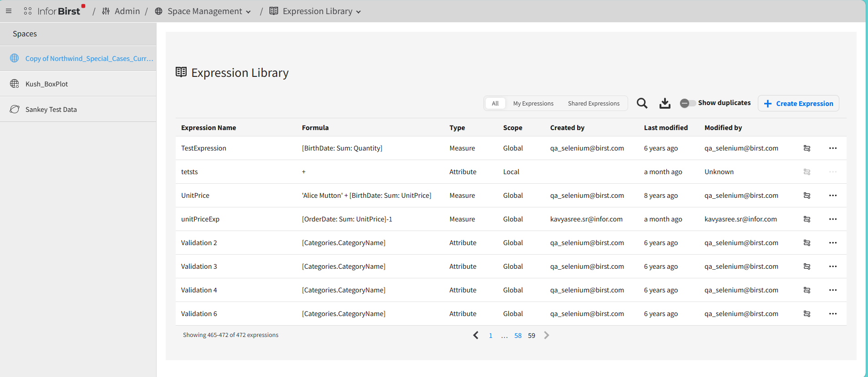868x377 pixels.
Task: Open more options for unitPriceExp row
Action: 833,219
